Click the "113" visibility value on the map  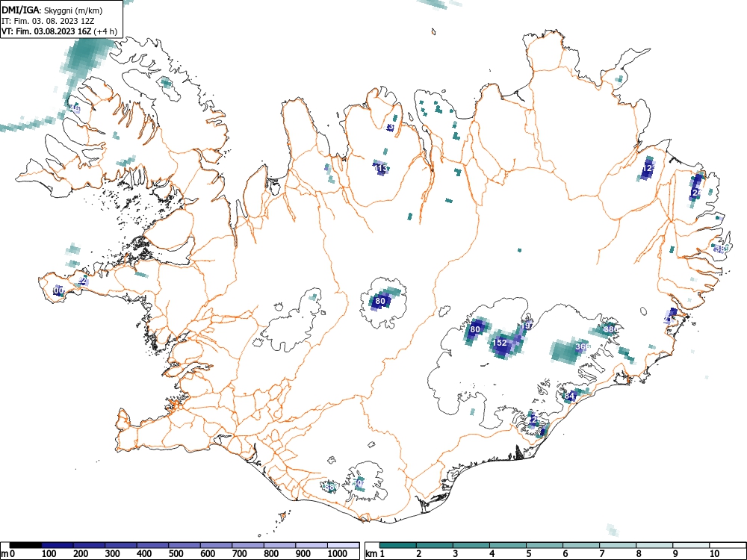pyautogui.click(x=380, y=168)
